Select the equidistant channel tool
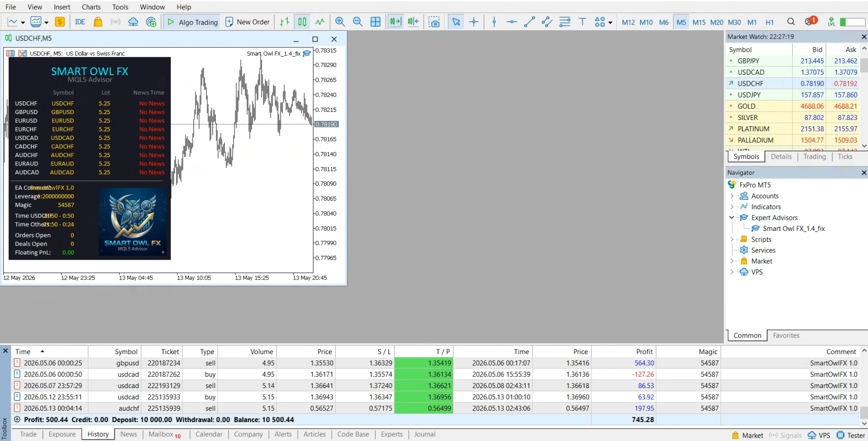868x441 pixels. (547, 22)
